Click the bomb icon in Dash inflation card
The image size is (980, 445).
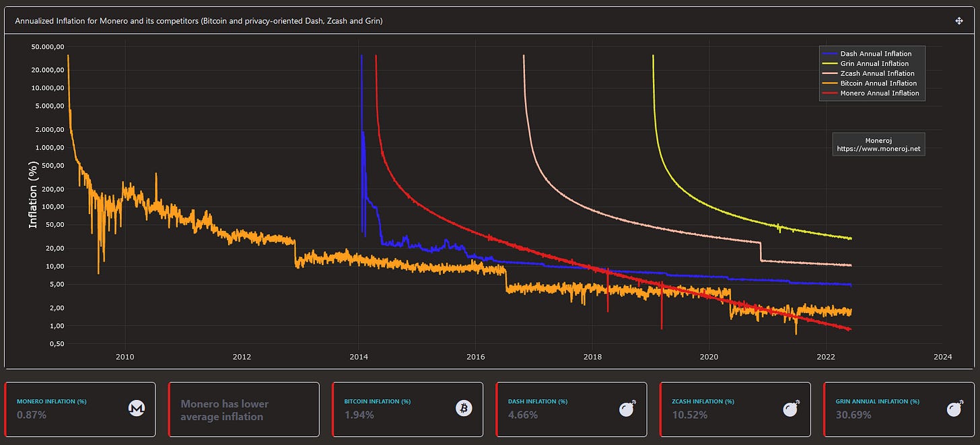627,408
